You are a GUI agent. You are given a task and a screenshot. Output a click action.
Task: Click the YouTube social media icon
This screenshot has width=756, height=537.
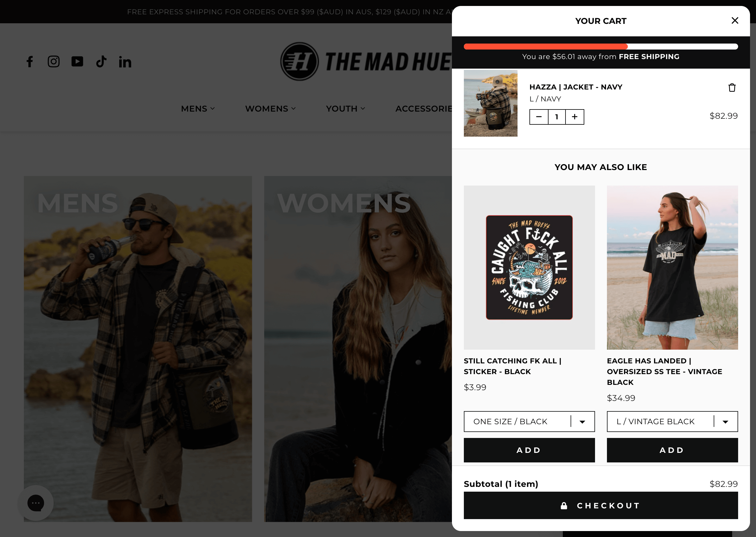[77, 61]
